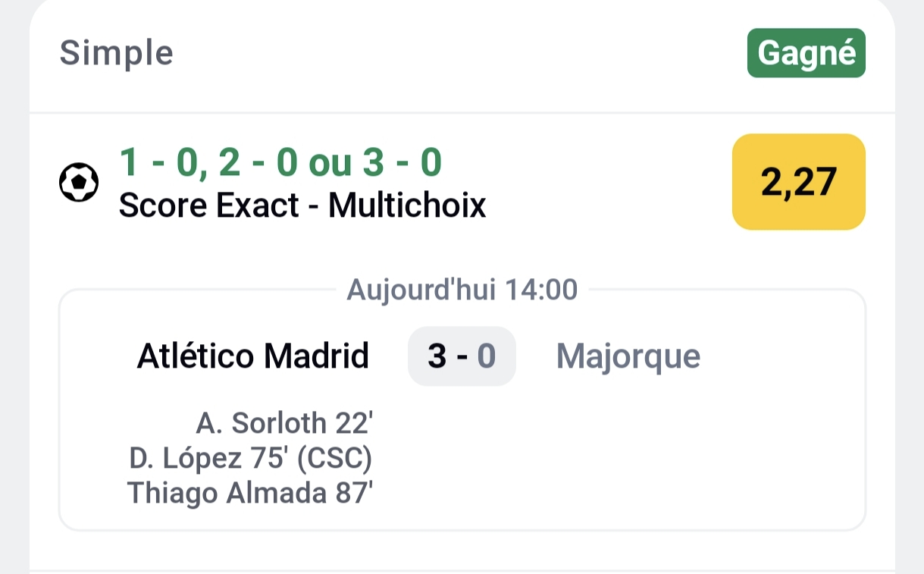Toggle the Gagné result indicator
This screenshot has width=924, height=574.
pyautogui.click(x=806, y=52)
